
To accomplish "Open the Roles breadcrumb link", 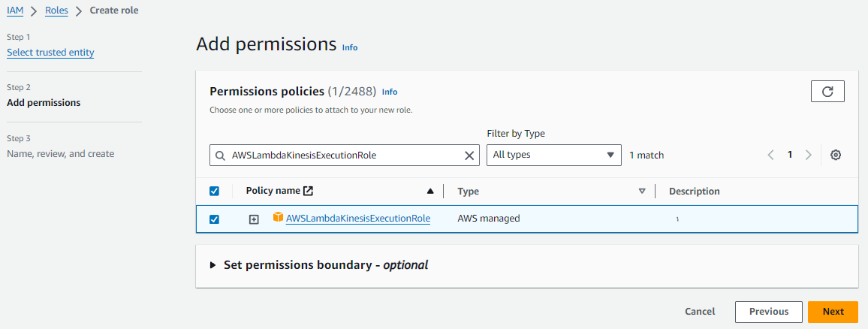I will click(56, 11).
